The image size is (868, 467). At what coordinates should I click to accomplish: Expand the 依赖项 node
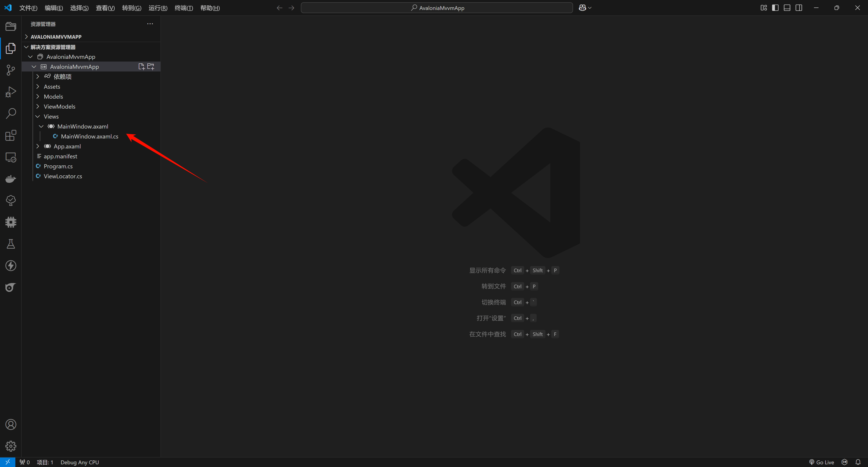tap(38, 76)
